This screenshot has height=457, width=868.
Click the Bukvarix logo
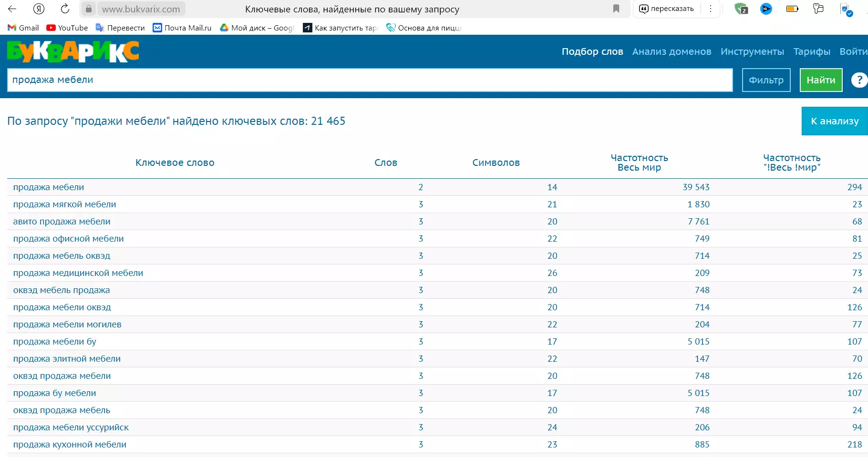pyautogui.click(x=73, y=51)
